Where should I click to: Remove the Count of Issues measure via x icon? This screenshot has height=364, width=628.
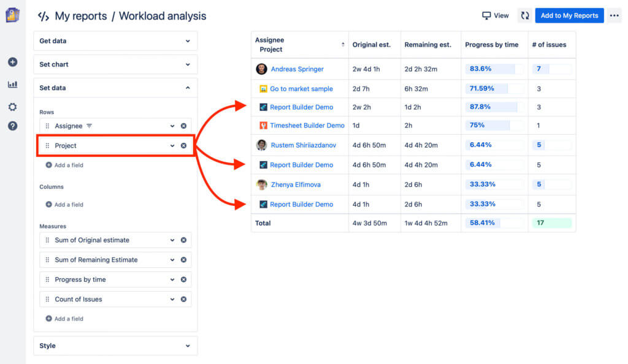pos(183,299)
